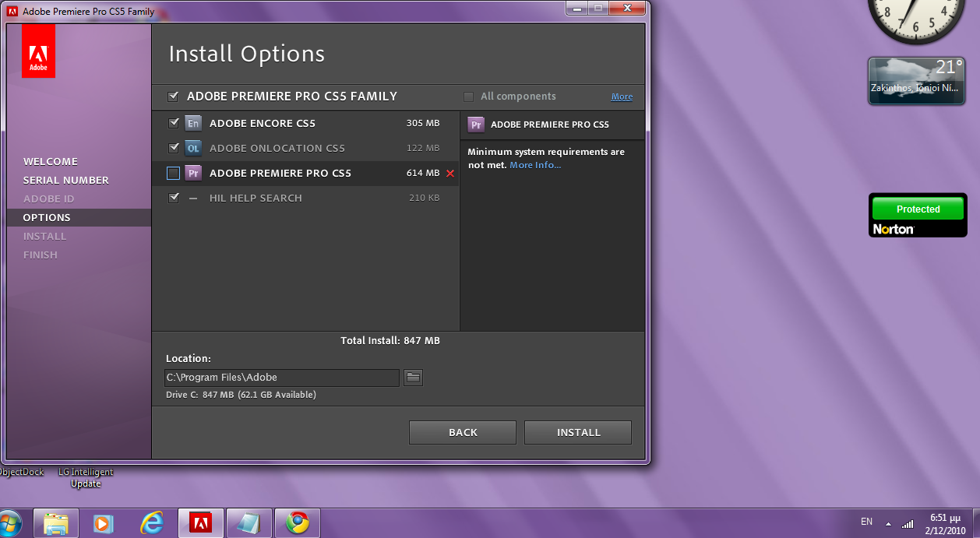Click the network signal icon in system tray
Screen dimensions: 980x538
coord(908,523)
